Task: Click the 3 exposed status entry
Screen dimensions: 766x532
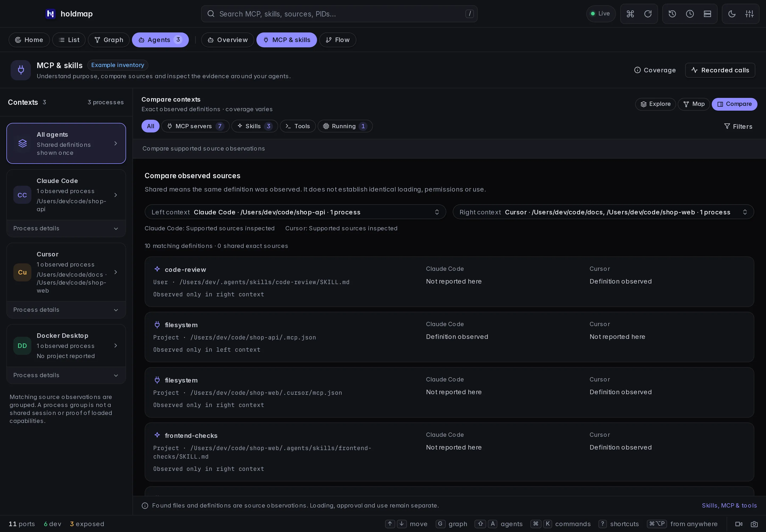Action: point(87,524)
